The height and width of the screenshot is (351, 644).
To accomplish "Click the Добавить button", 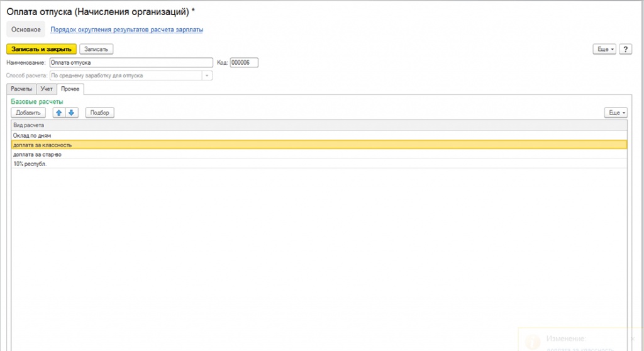I will [28, 113].
